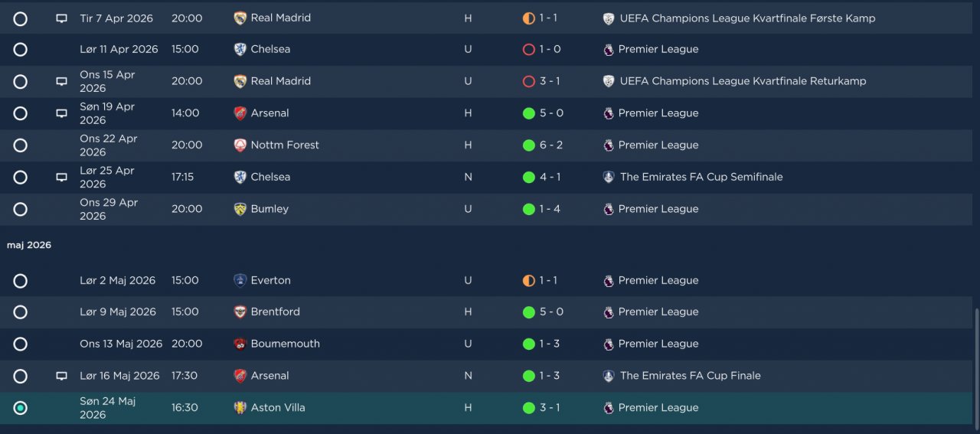Click the Champions League icon for Returkamp

[609, 81]
